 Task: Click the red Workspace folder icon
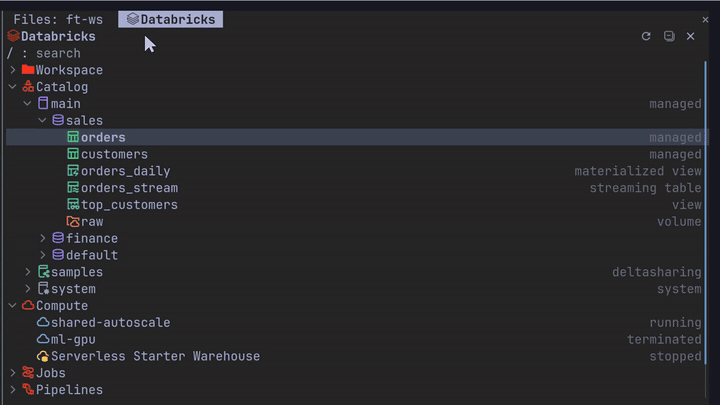pyautogui.click(x=28, y=70)
